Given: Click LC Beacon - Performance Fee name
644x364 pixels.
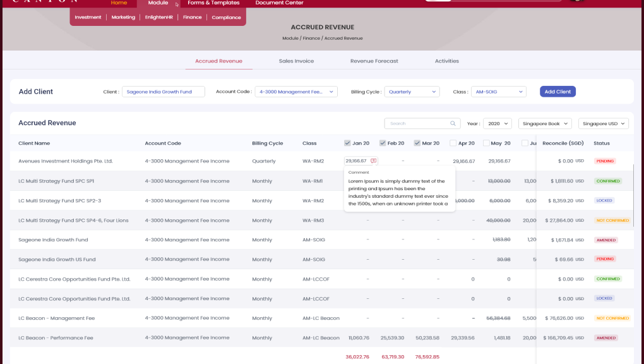Looking at the screenshot, I should pos(56,337).
